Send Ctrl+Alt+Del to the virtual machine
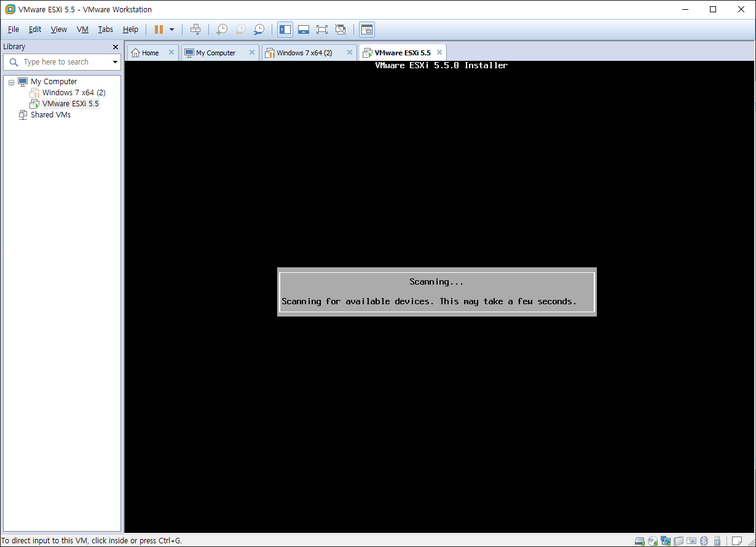 coord(195,30)
